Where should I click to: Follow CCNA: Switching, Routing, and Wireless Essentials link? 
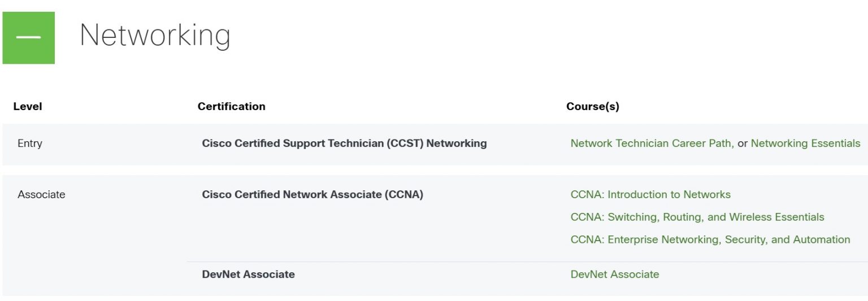tap(697, 217)
